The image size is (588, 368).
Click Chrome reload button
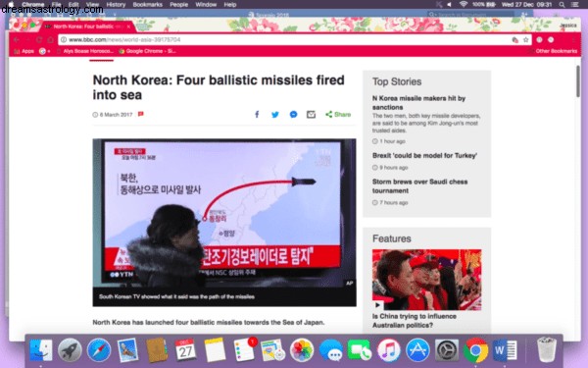[x=39, y=39]
